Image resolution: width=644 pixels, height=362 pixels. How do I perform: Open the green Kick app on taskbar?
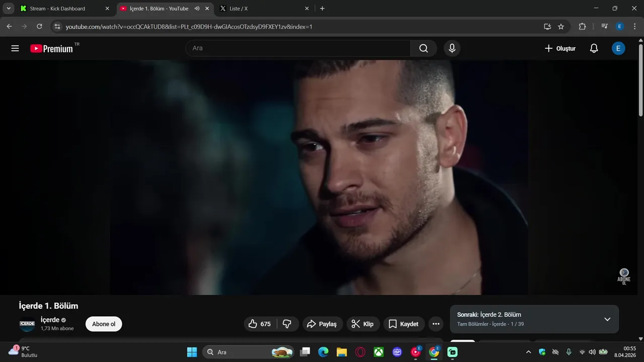tap(452, 352)
